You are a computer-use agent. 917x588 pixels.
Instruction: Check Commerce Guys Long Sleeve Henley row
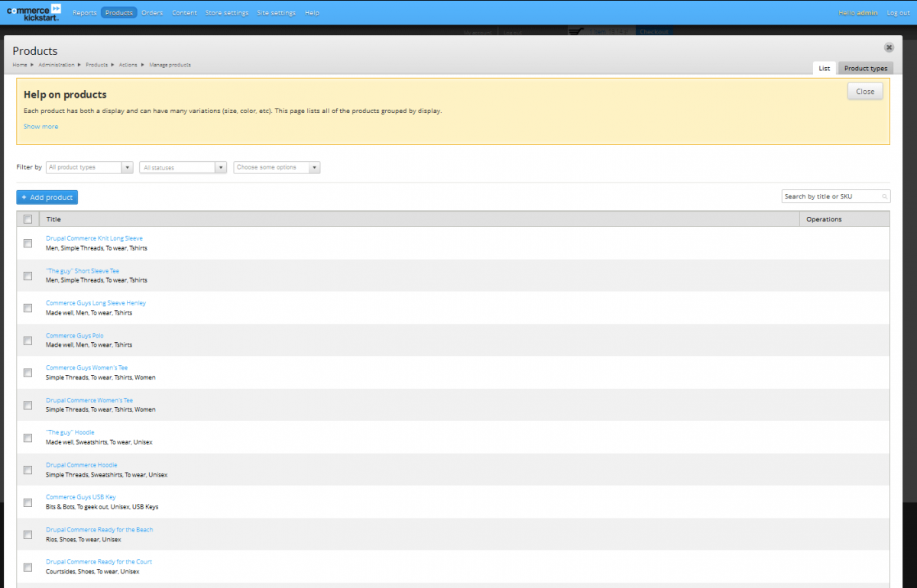[28, 308]
